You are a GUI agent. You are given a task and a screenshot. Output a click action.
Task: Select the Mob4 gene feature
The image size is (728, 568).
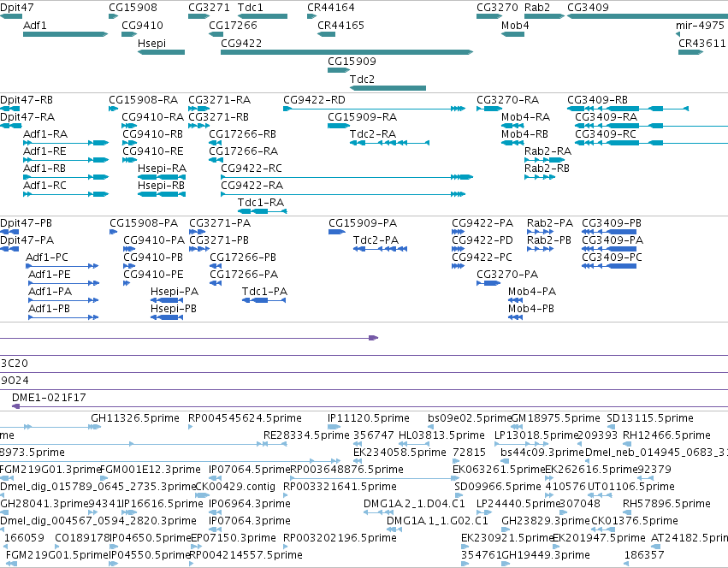[x=513, y=34]
